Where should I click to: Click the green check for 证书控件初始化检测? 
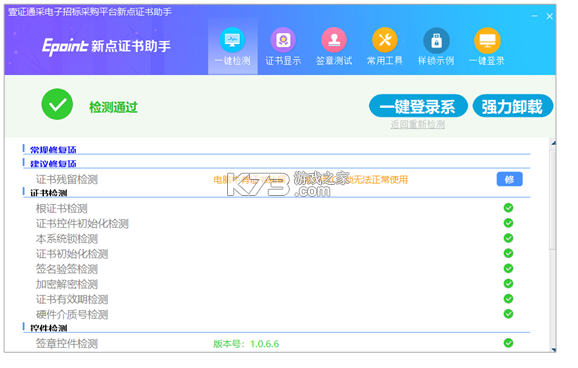[508, 223]
